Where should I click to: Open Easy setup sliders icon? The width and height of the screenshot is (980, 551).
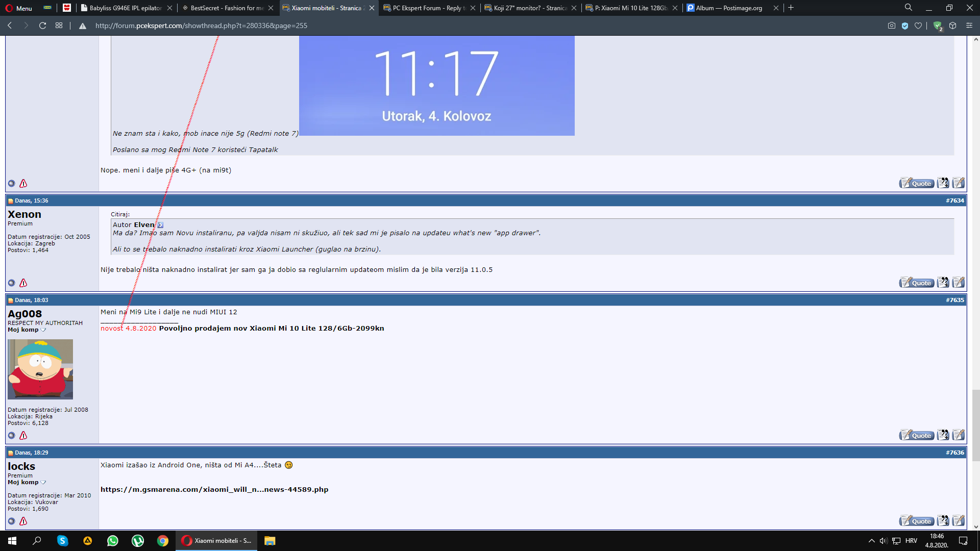tap(969, 26)
